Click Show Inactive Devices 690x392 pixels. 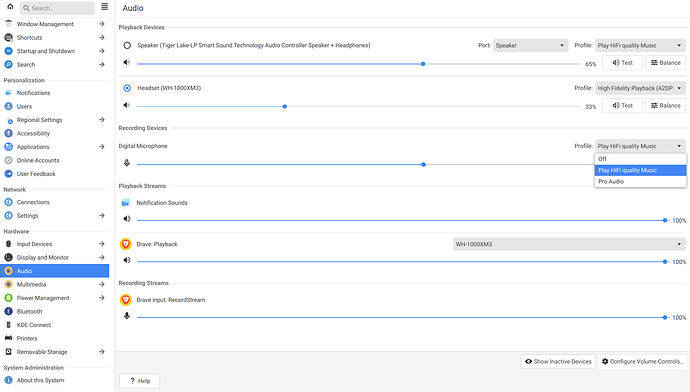pyautogui.click(x=558, y=362)
